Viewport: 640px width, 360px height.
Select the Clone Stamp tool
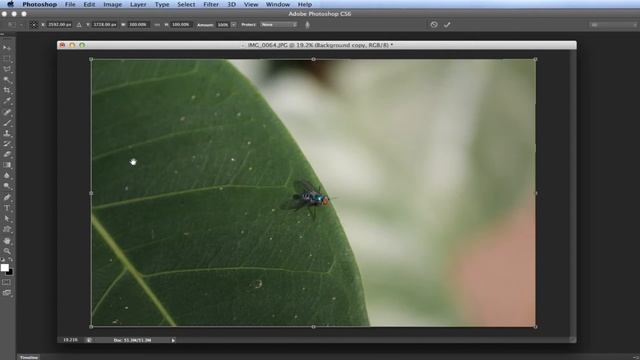point(7,133)
